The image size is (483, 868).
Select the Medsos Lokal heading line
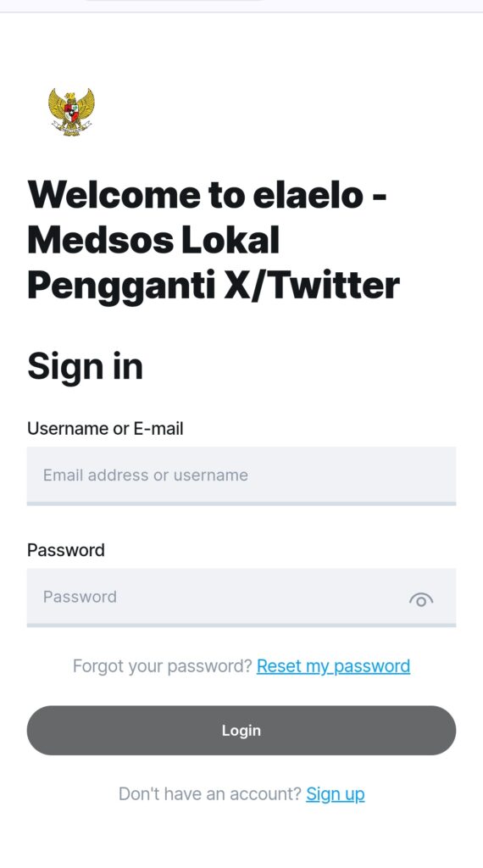pyautogui.click(x=153, y=240)
